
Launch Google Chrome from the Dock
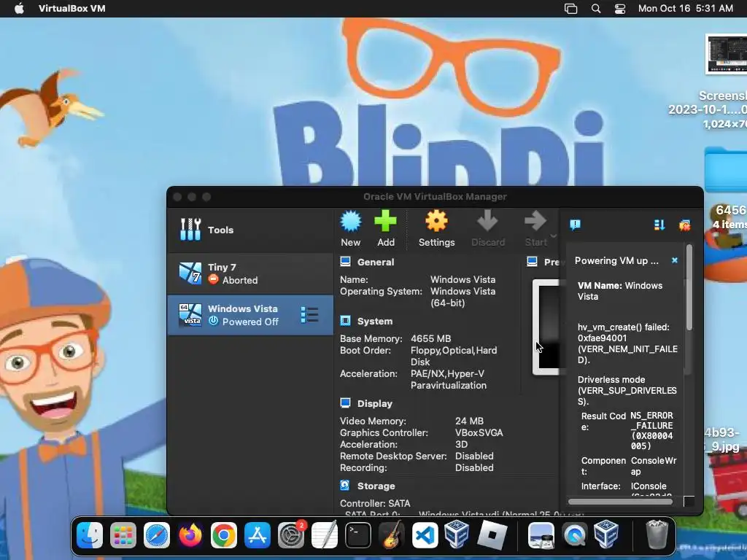pyautogui.click(x=223, y=535)
